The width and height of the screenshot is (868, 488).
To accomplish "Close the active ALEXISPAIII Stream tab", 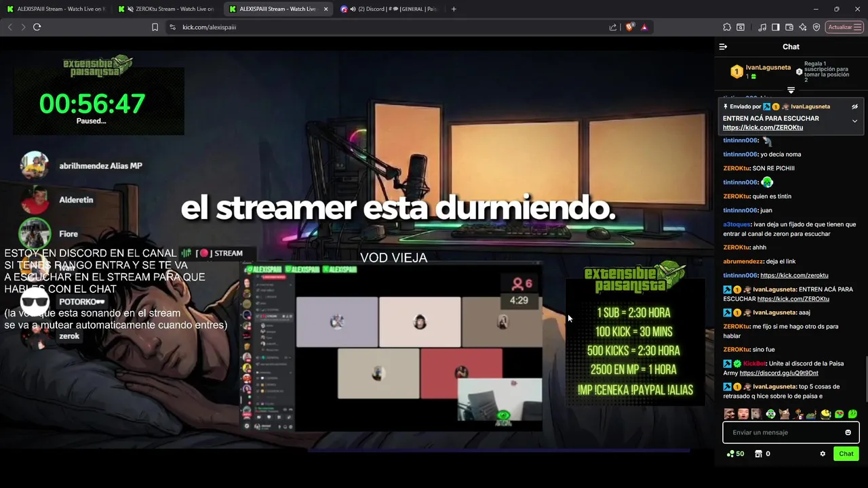I will point(326,9).
